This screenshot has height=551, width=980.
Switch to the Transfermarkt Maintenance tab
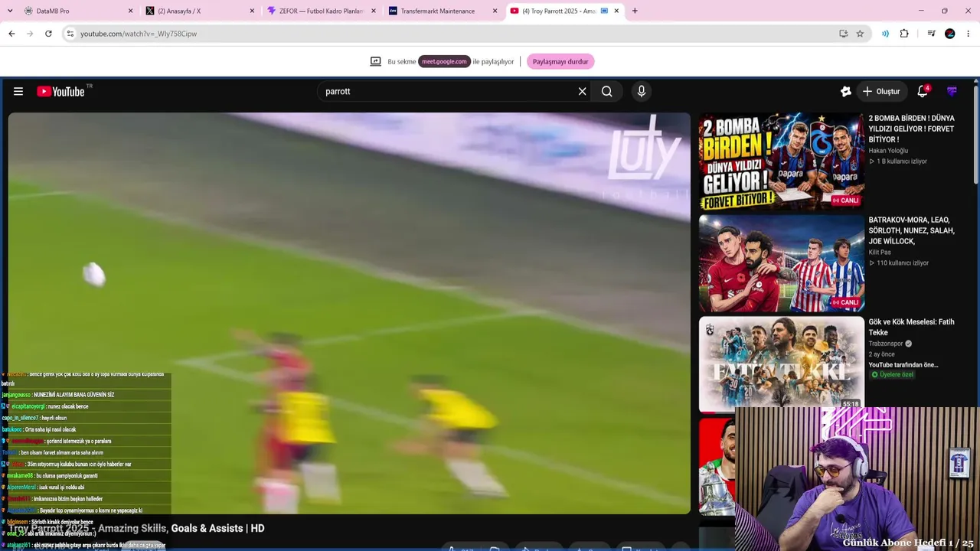[444, 11]
